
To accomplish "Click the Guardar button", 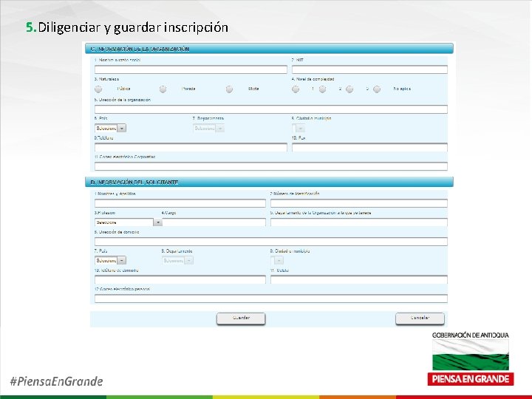I will click(241, 318).
